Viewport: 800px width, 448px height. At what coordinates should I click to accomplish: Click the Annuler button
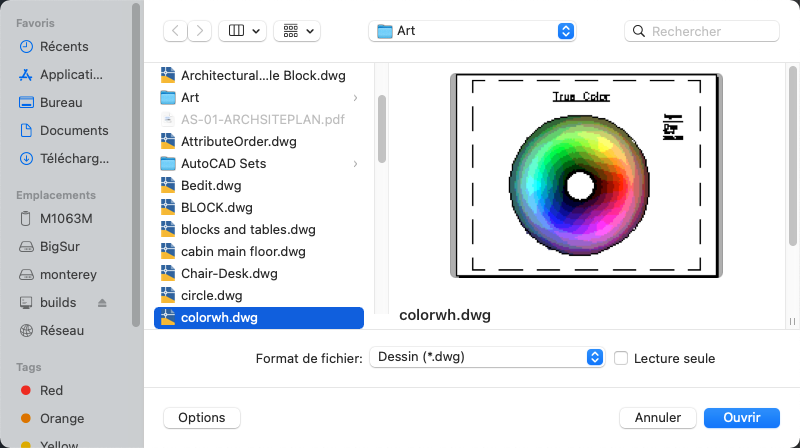point(658,417)
